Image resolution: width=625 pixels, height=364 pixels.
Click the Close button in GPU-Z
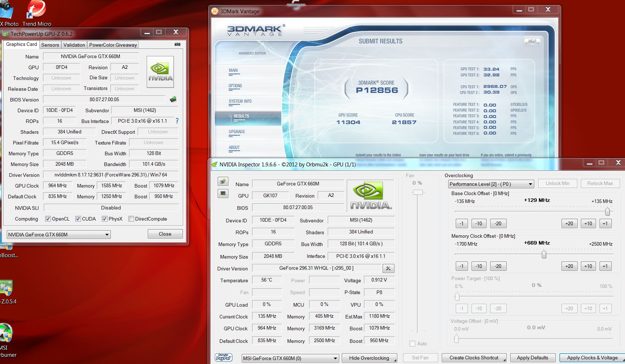(165, 234)
